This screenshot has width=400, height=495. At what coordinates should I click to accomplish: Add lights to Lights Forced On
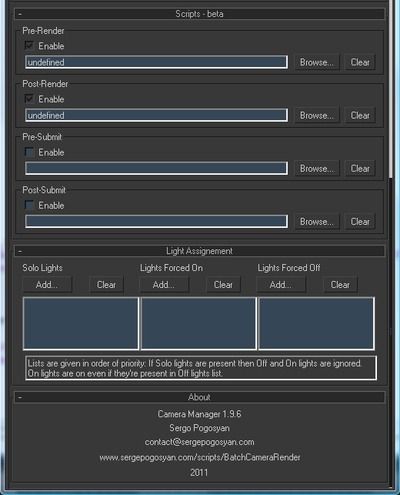(x=164, y=285)
